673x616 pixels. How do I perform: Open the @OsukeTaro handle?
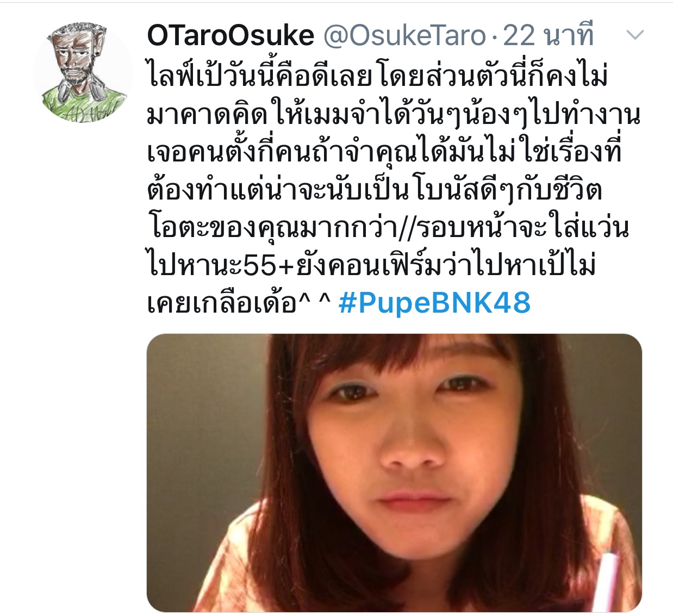404,36
